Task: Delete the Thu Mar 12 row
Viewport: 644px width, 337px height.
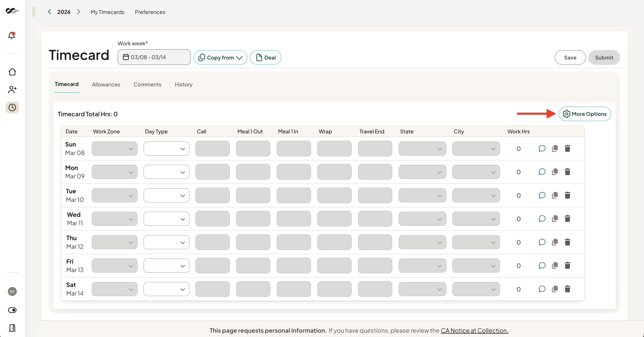Action: (568, 242)
